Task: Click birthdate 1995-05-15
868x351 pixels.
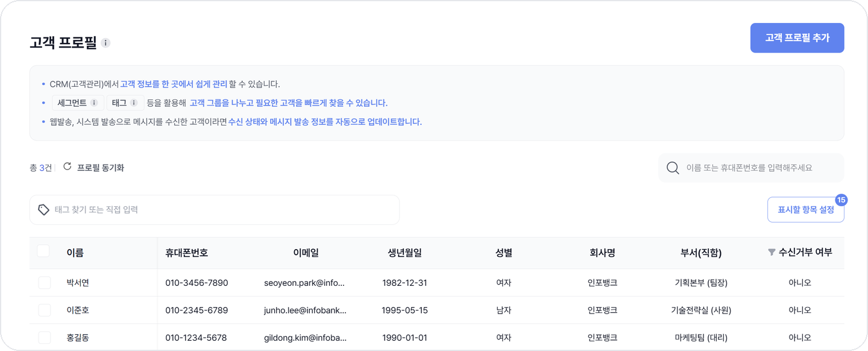Action: point(404,310)
